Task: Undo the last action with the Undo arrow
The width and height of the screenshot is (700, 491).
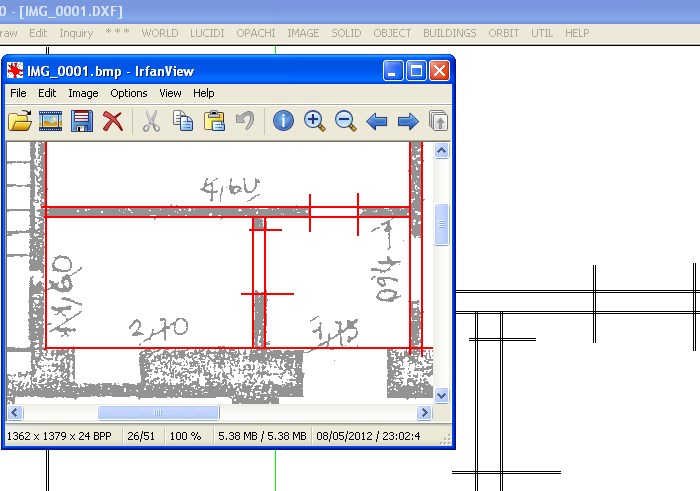Action: coord(245,121)
